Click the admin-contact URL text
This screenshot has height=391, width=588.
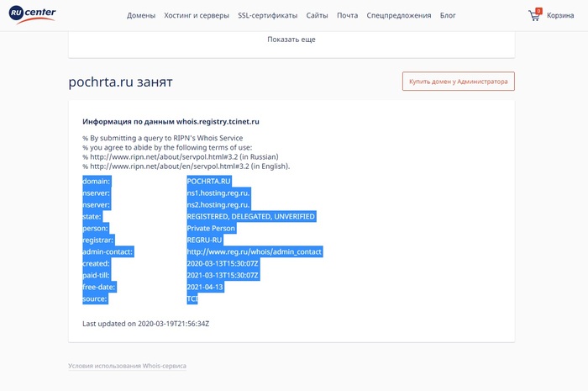point(254,251)
